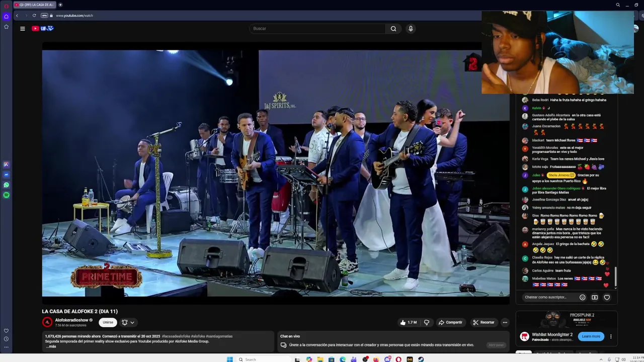644x362 pixels.
Task: Go to YouTube home via logo
Action: [x=42, y=29]
